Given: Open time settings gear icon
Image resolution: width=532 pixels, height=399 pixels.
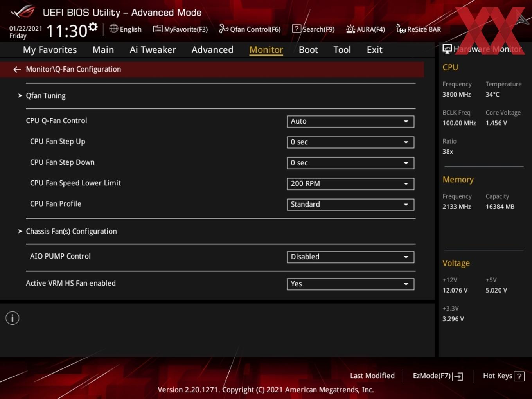Looking at the screenshot, I should click(93, 27).
